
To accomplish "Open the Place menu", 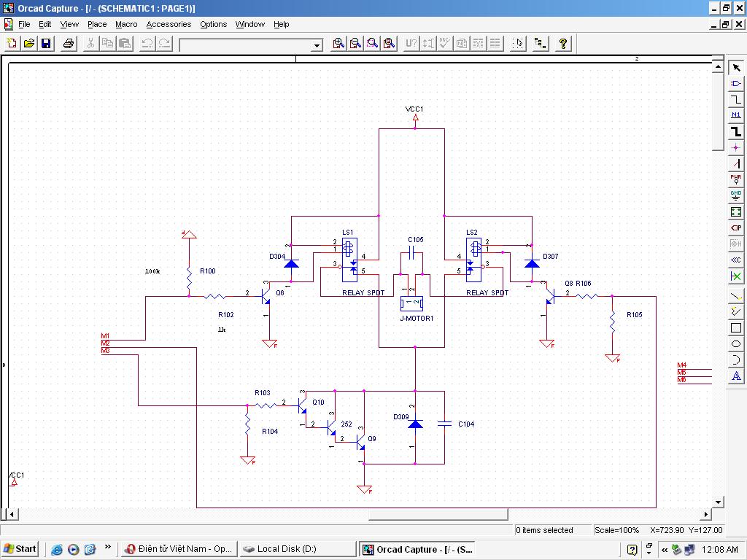I will [x=97, y=24].
